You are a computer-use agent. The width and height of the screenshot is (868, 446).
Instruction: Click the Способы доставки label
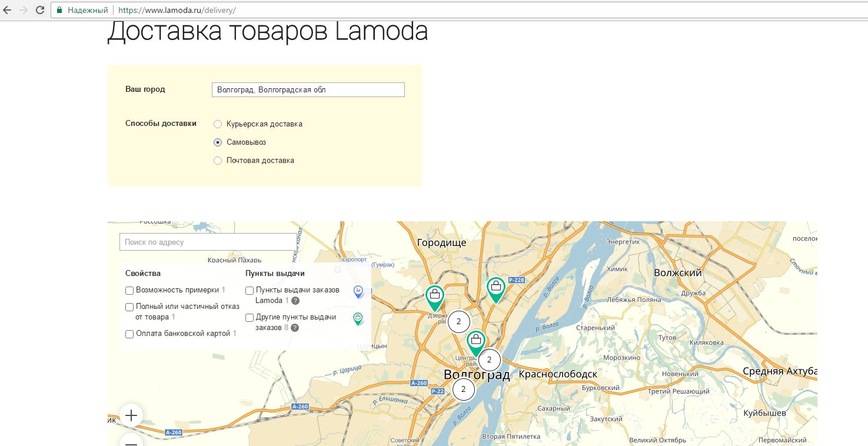click(161, 124)
